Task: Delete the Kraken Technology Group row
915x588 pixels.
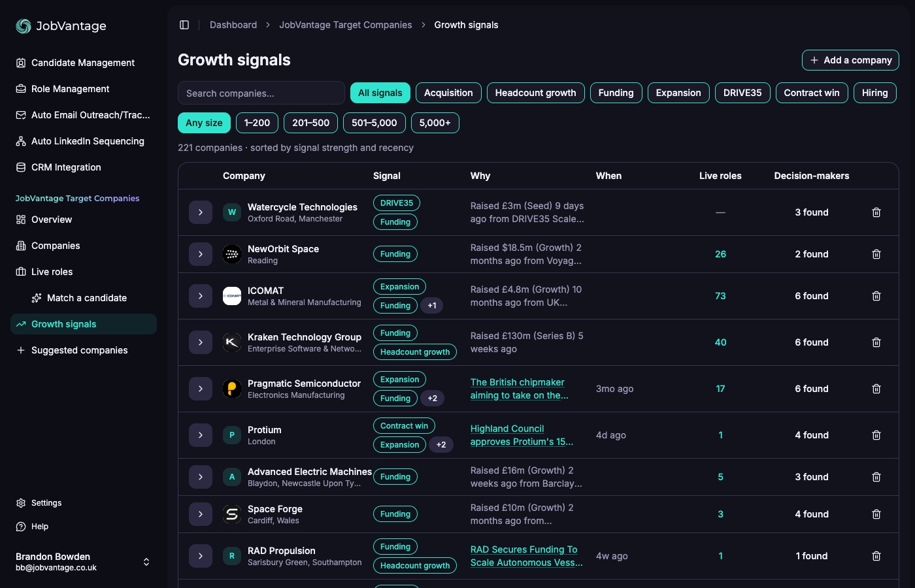Action: click(876, 342)
